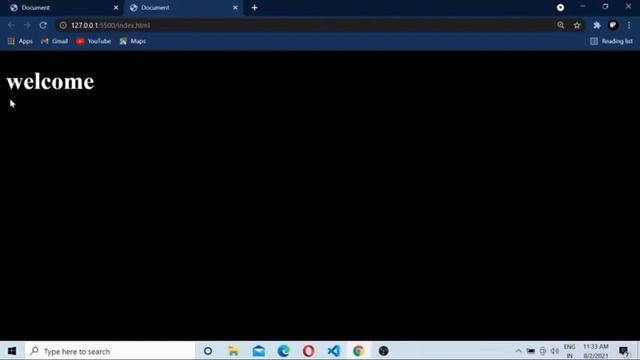The image size is (640, 360).
Task: Click the taskbar search box
Action: (x=110, y=351)
